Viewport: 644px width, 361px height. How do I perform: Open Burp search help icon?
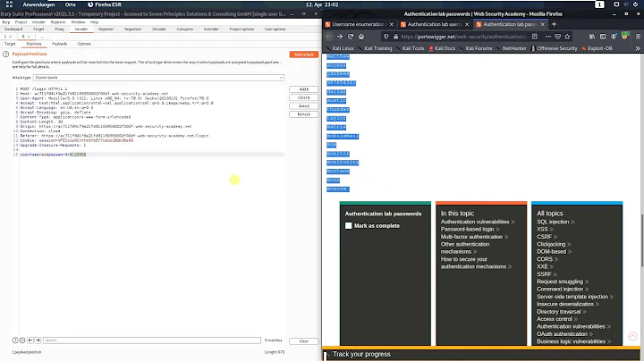pyautogui.click(x=15, y=340)
